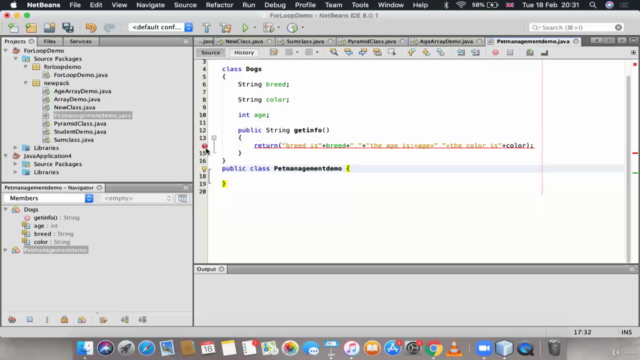Click the lightbulb hint on line 17
The width and height of the screenshot is (640, 360).
coord(204,169)
